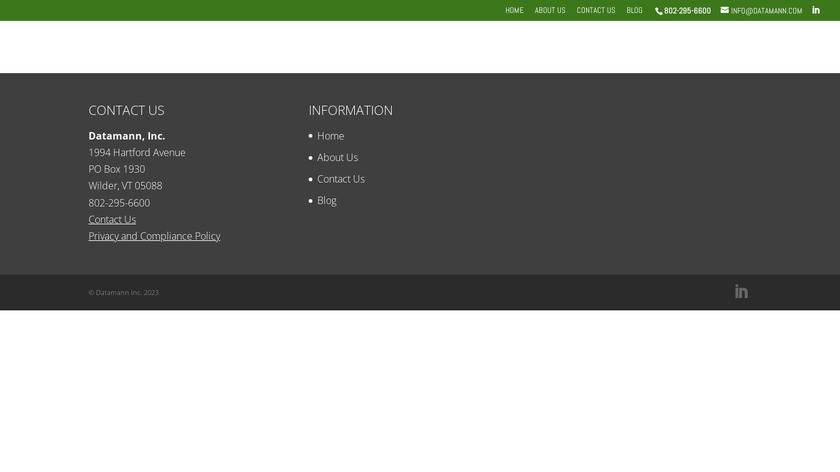Open the Privacy and Compliance Policy link
Viewport: 840px width, 472px height.
click(154, 236)
